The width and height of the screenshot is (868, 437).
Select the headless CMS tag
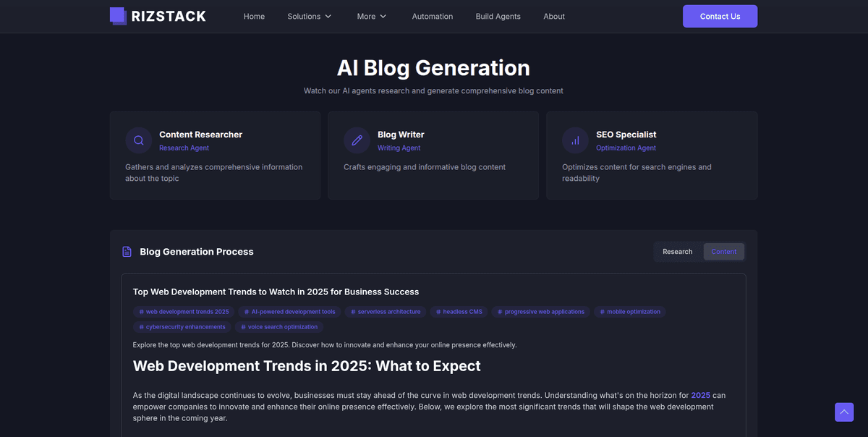458,312
